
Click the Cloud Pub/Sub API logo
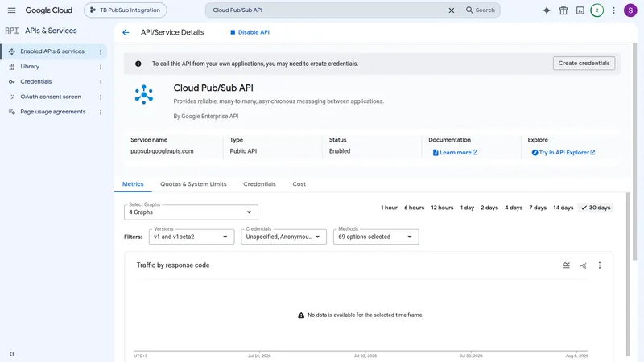pyautogui.click(x=144, y=94)
